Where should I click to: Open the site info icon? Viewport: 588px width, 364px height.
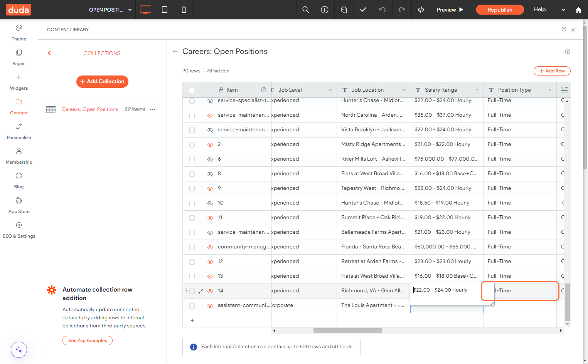[325, 10]
